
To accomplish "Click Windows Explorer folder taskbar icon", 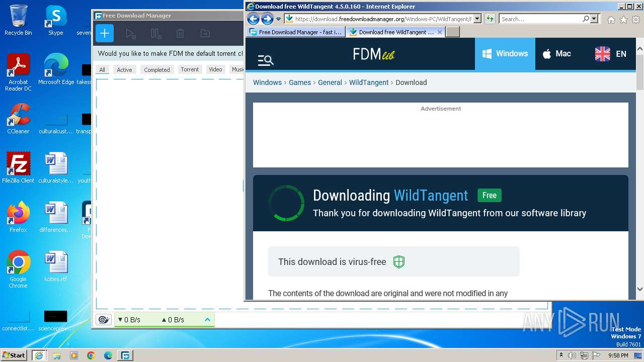I will point(57,355).
